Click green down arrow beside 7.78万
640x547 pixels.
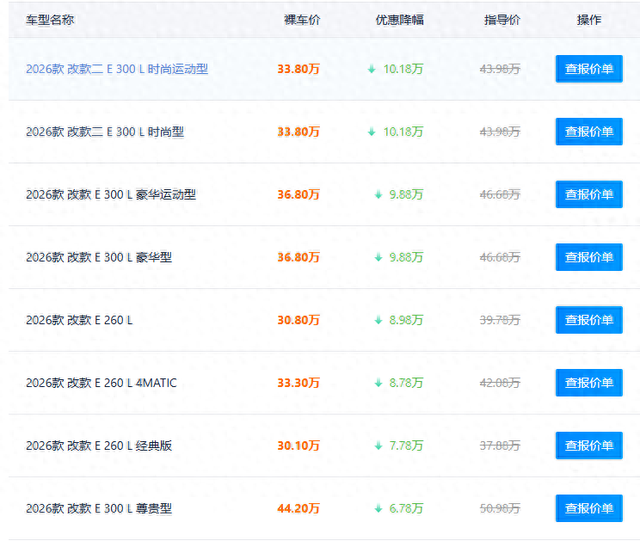click(x=378, y=446)
